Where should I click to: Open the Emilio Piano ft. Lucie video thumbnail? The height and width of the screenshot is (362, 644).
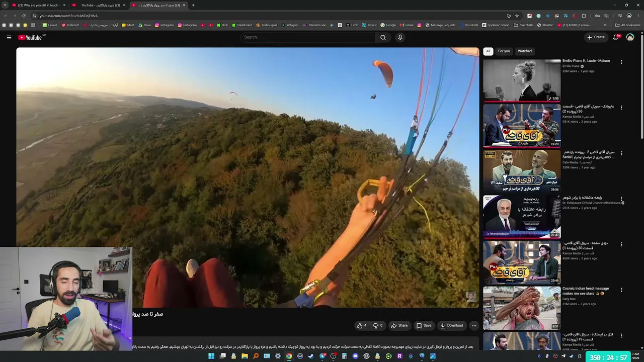pos(522,80)
